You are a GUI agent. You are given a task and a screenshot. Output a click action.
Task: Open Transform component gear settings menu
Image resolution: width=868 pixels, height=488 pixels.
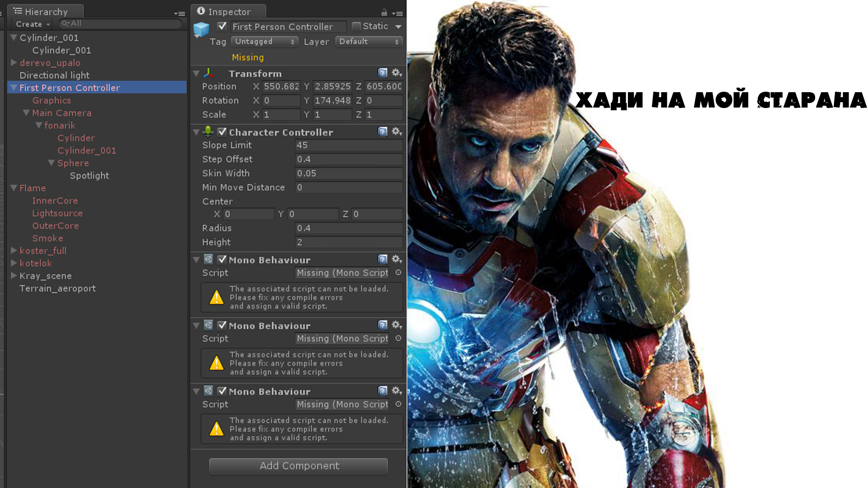[x=396, y=73]
